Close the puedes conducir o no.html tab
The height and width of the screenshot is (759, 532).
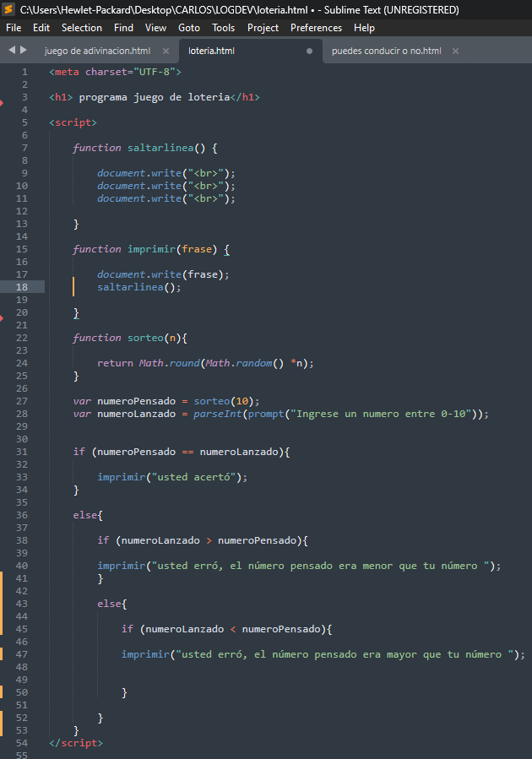point(456,52)
